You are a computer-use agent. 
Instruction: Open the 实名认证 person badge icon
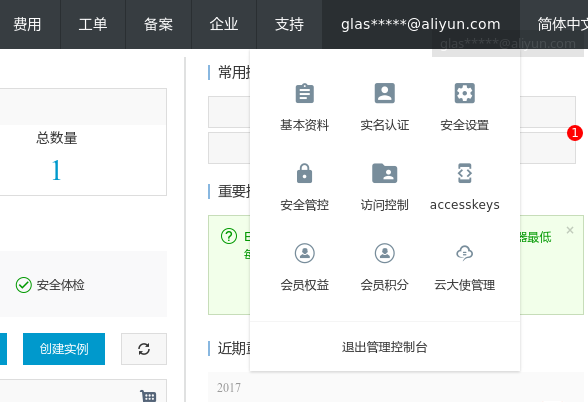click(x=384, y=93)
